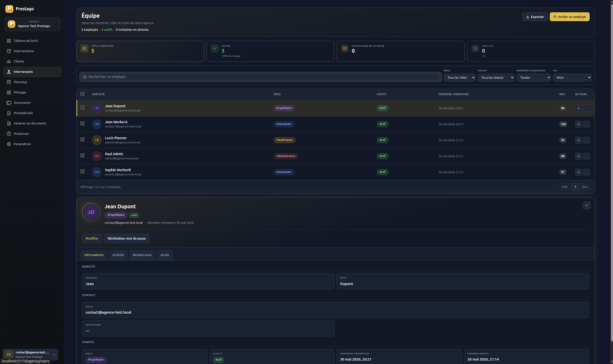Image resolution: width=613 pixels, height=364 pixels.
Task: Click the Inactifs blocked icon
Action: click(475, 48)
